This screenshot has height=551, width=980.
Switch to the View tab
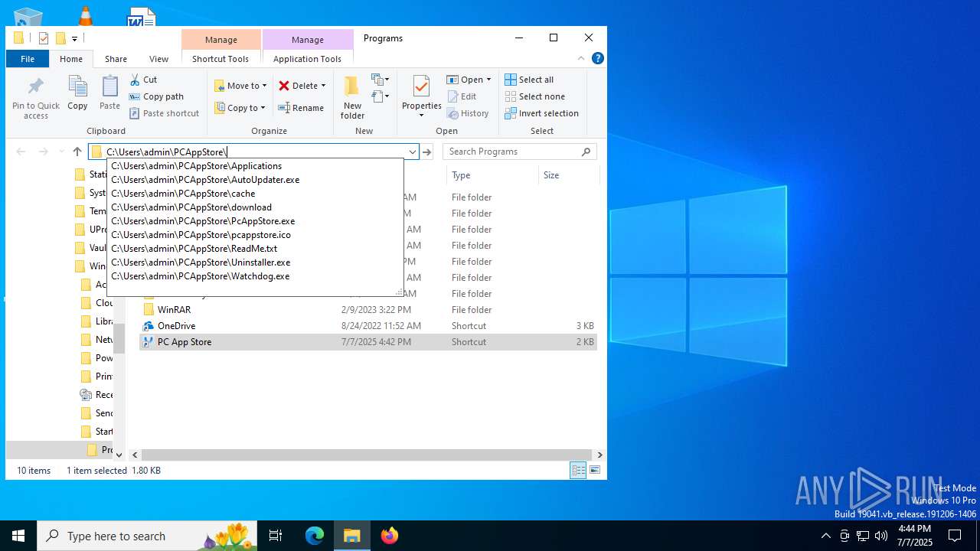point(158,59)
